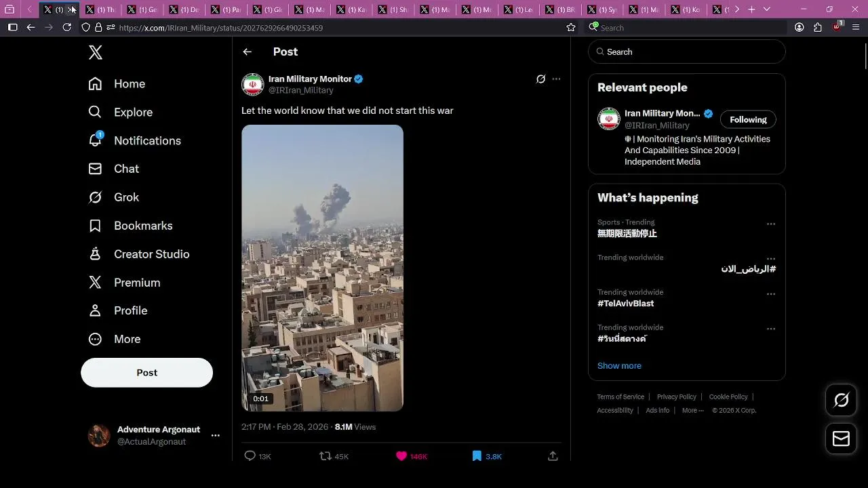Unlike the post with the heart
868x488 pixels.
(401, 456)
